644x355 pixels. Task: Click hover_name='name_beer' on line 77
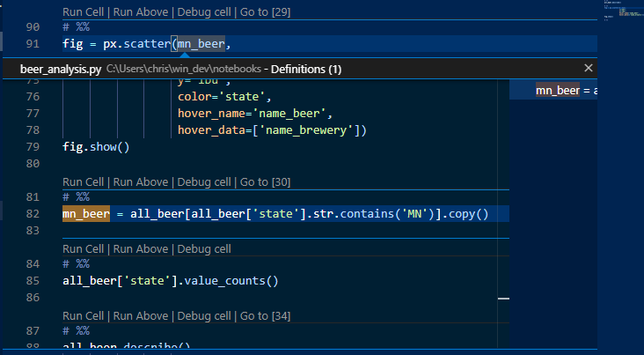(254, 113)
